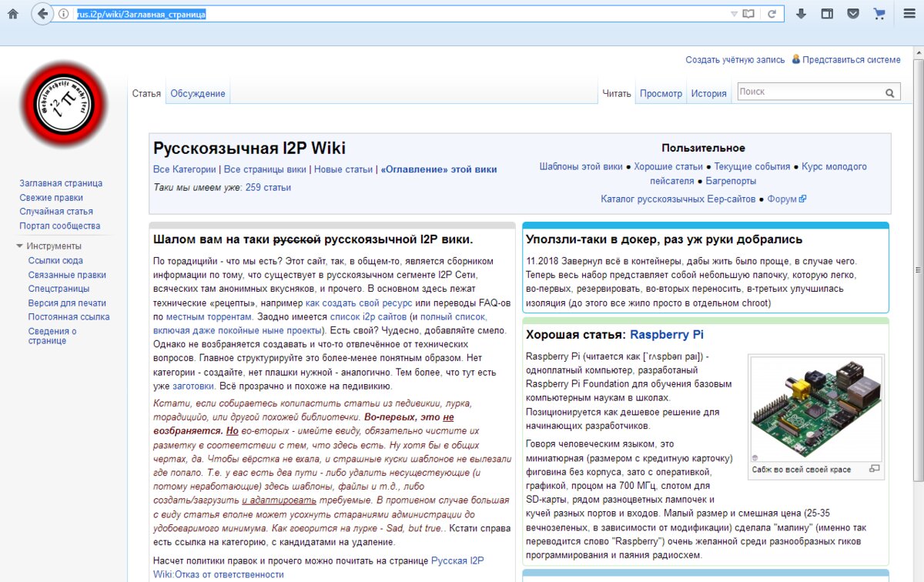Image resolution: width=924 pixels, height=582 pixels.
Task: Open the address bar history dropdown arrow
Action: tap(734, 14)
